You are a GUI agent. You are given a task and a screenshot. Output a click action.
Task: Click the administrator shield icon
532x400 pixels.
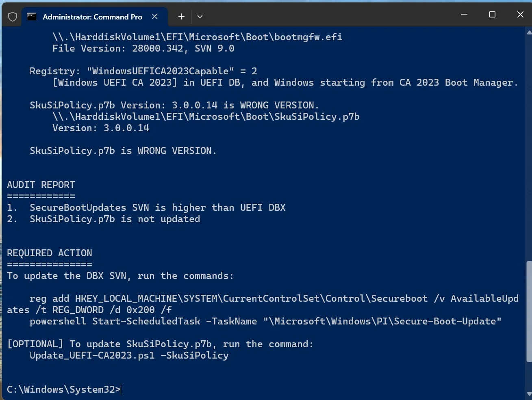13,17
